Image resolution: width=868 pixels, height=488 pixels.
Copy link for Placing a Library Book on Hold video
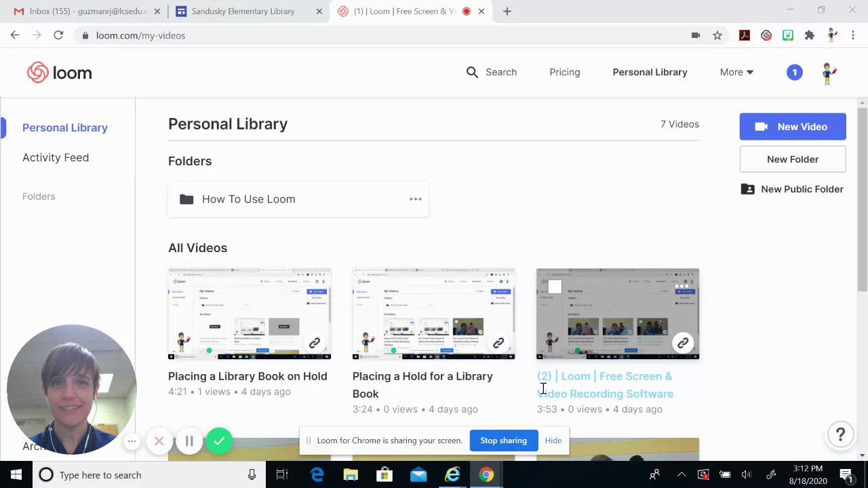click(315, 343)
